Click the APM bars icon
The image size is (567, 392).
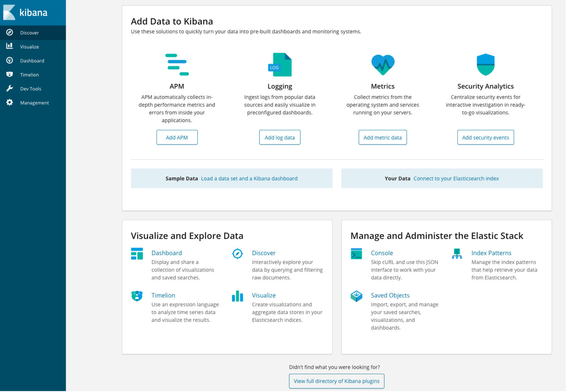pyautogui.click(x=177, y=65)
